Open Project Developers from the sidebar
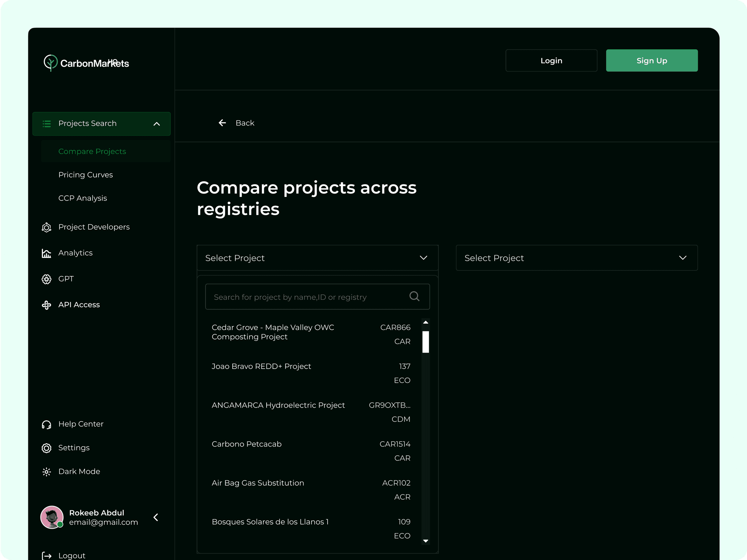Screen dimensions: 747x560 click(x=94, y=227)
